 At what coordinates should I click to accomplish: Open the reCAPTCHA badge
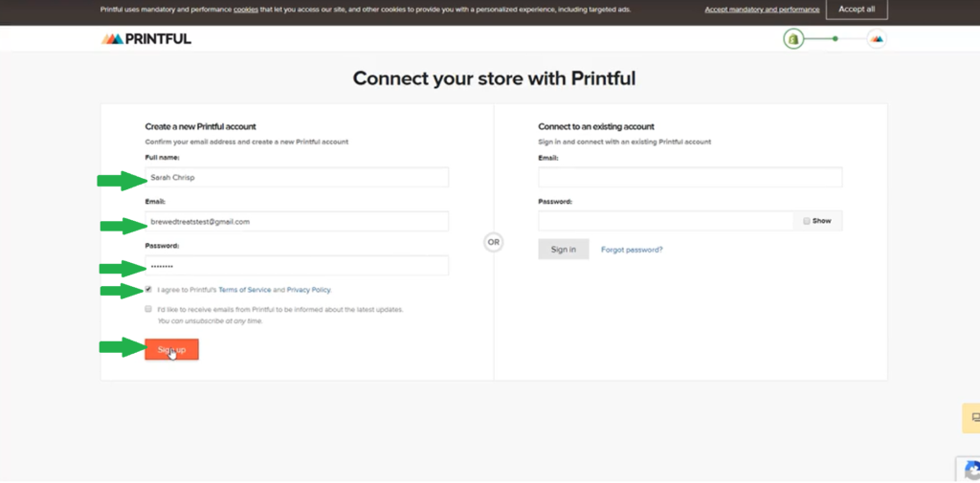coord(969,469)
